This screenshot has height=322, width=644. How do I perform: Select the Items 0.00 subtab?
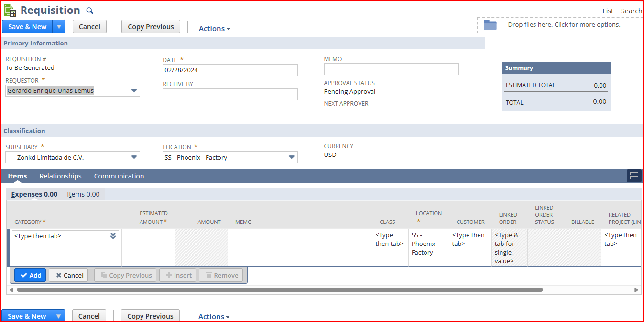(x=83, y=194)
